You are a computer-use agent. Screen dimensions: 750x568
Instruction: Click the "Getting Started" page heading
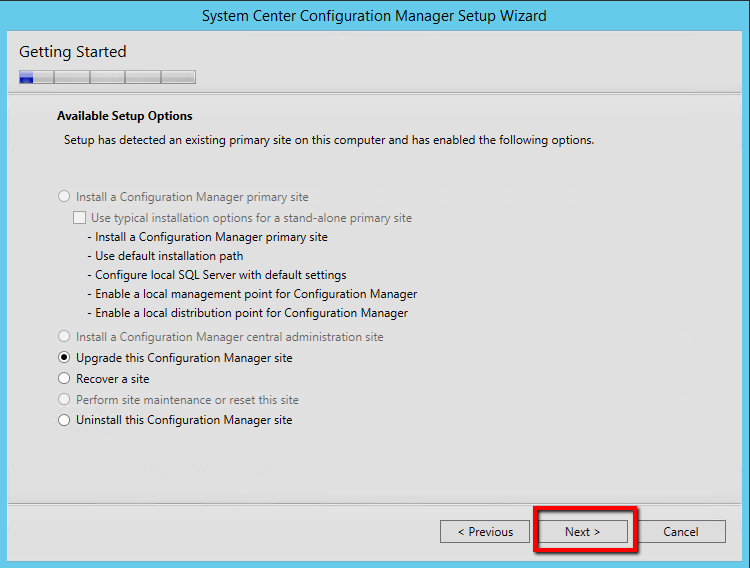point(73,51)
